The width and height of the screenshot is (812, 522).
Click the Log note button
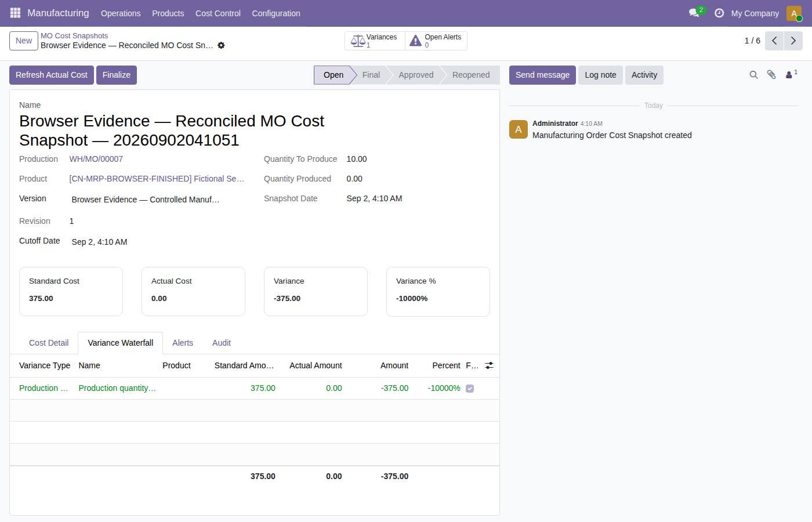pyautogui.click(x=600, y=75)
